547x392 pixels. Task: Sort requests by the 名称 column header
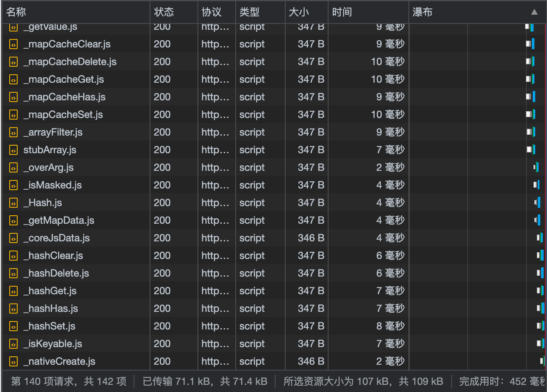coord(16,12)
